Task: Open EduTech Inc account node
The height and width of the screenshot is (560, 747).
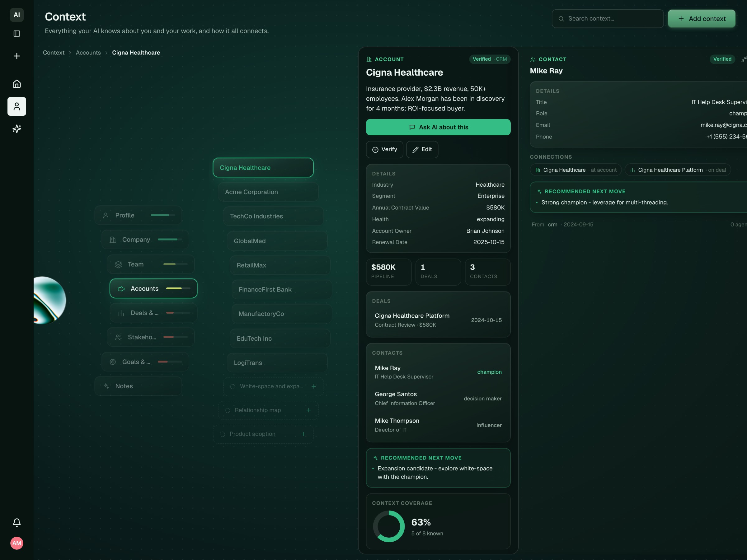Action: (x=280, y=338)
